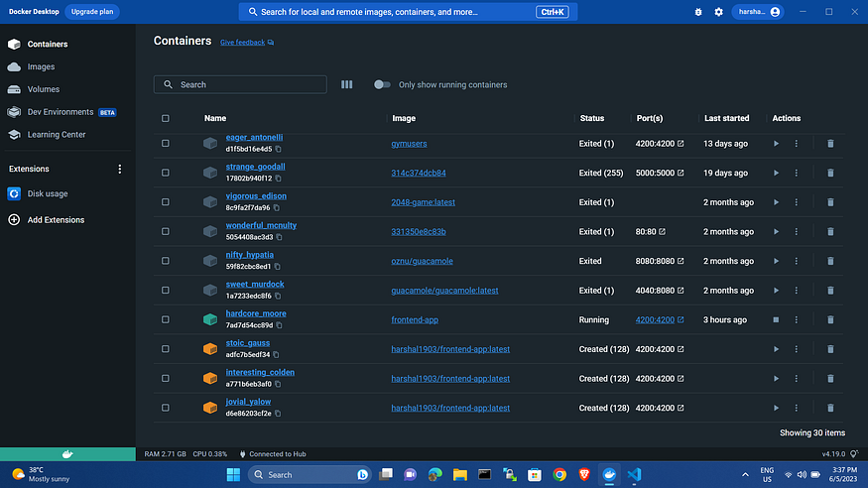Select the strange_goodall row checkbox
Image resolution: width=868 pixels, height=488 pixels.
(x=166, y=173)
